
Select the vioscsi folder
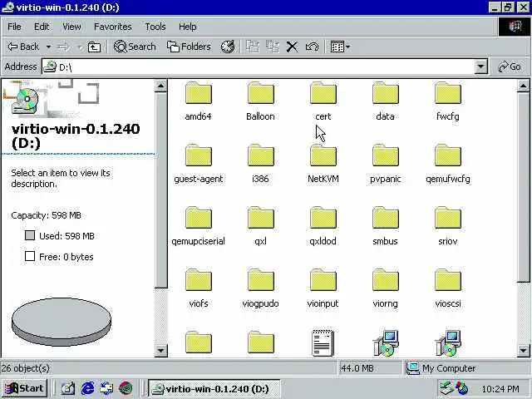click(x=448, y=280)
